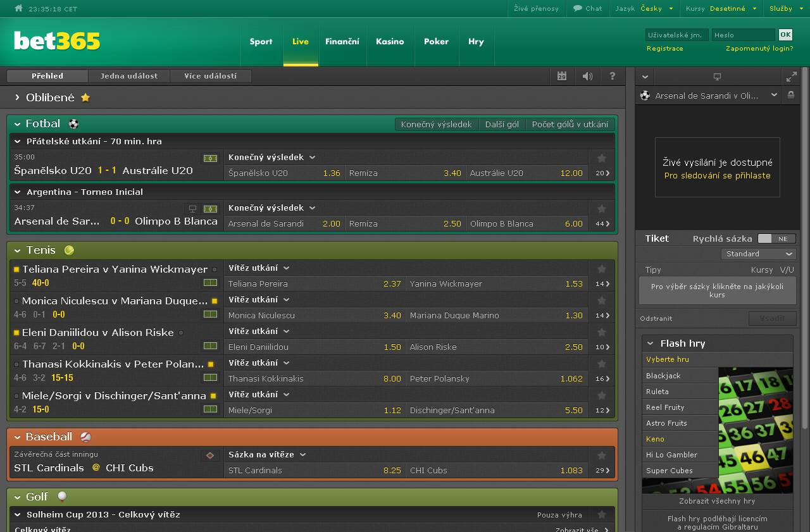Switch to the Více událostí tab
This screenshot has height=532, width=810.
click(x=211, y=76)
